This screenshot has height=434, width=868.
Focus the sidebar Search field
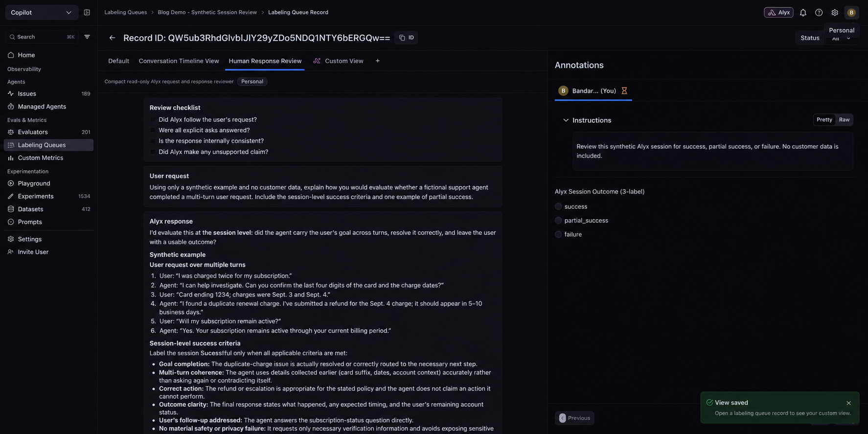pos(42,37)
